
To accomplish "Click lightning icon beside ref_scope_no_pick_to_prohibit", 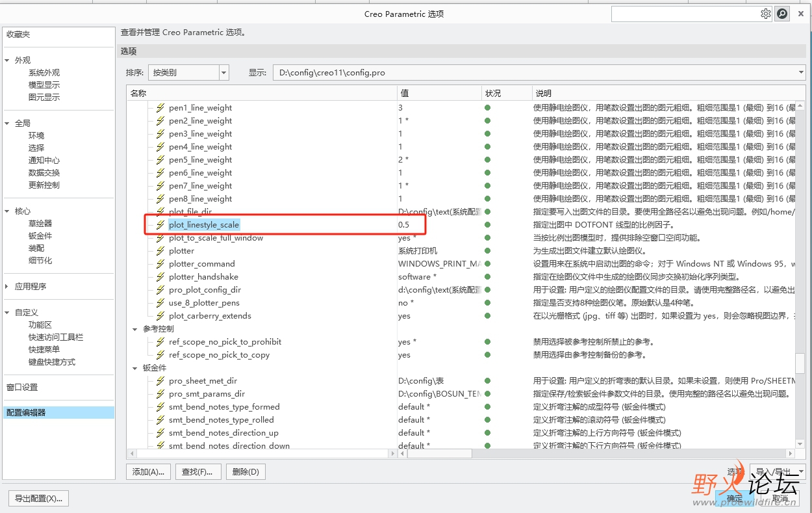I will [160, 342].
